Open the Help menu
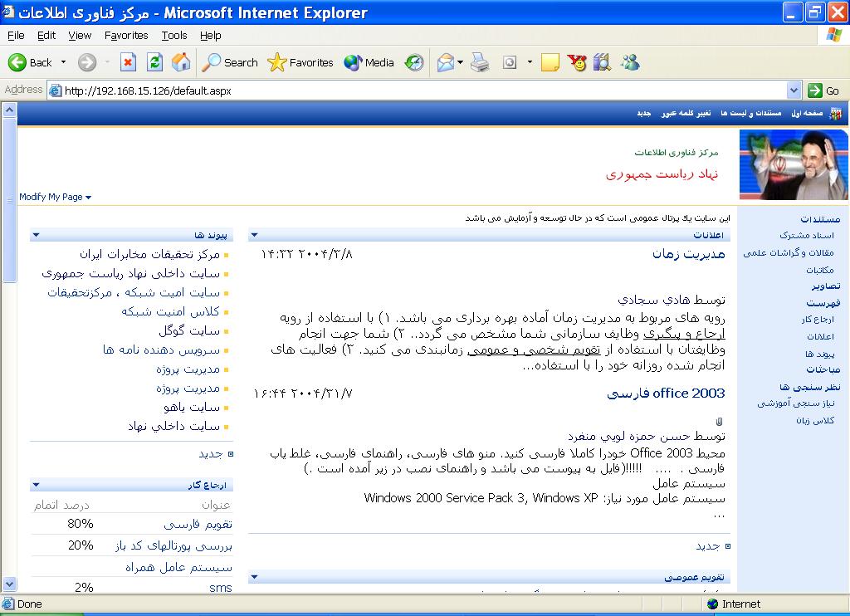Screen dimensions: 850x616 pyautogui.click(x=210, y=35)
